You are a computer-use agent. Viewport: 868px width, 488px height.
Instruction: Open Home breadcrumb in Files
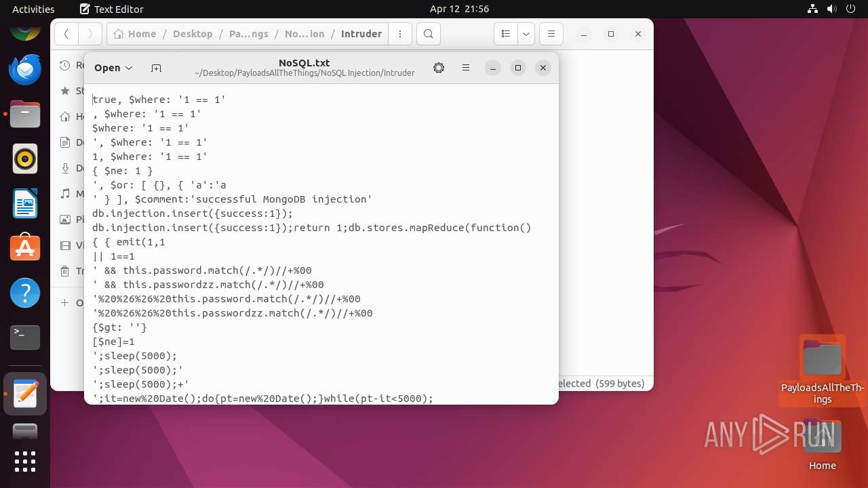coord(135,34)
